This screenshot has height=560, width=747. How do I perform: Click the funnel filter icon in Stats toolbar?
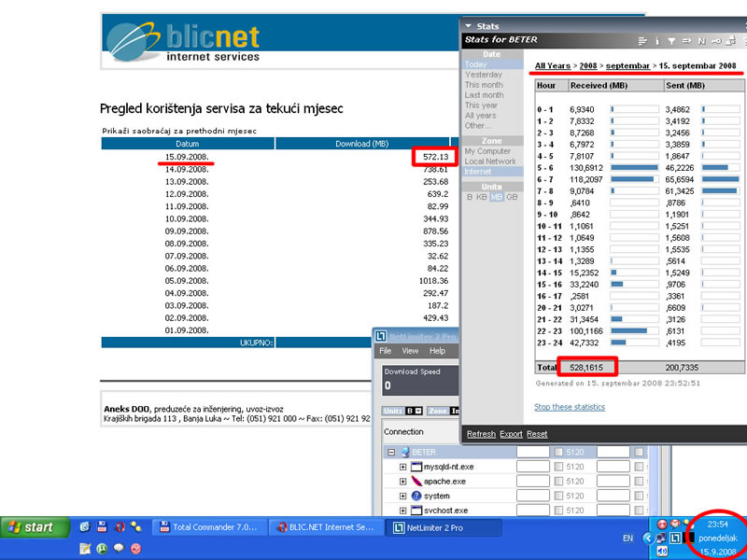(671, 41)
